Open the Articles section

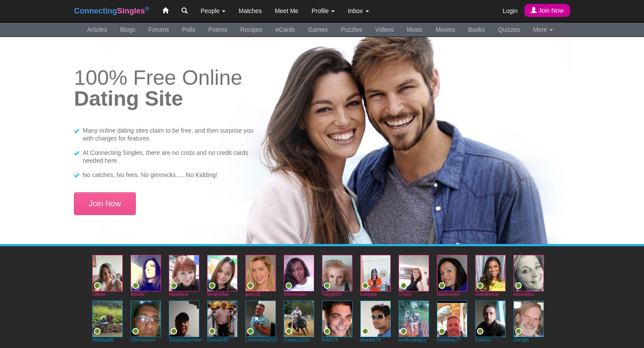(97, 30)
